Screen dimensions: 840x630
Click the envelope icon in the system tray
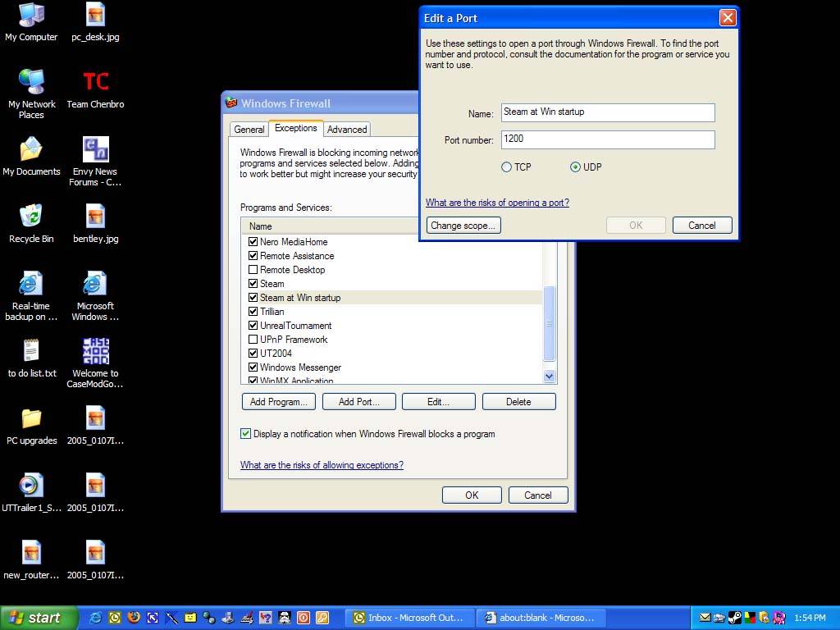click(x=705, y=618)
